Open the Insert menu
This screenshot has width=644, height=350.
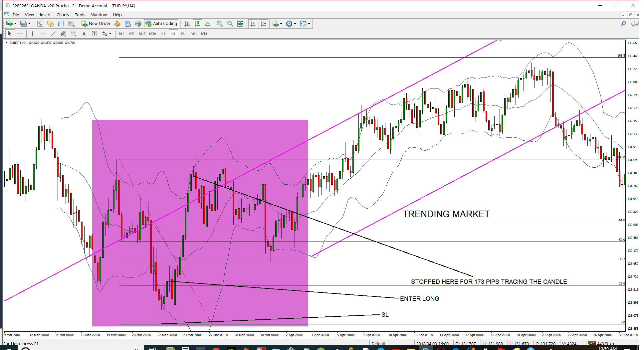(x=45, y=15)
